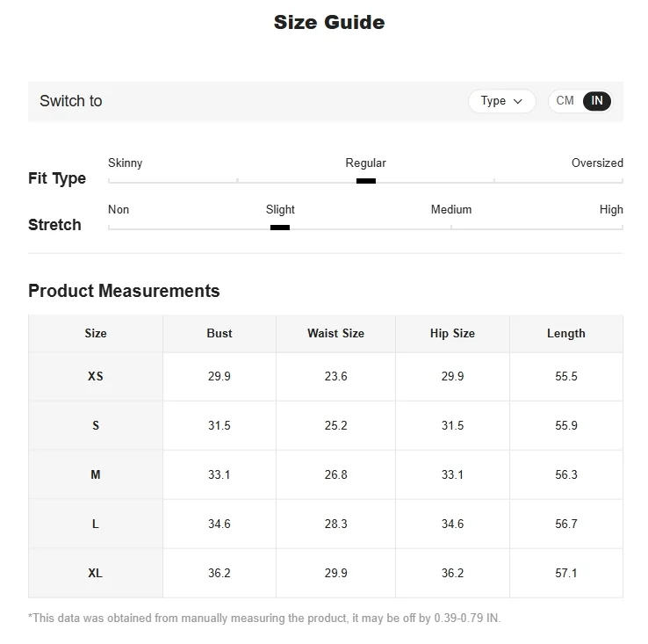This screenshot has height=644, width=648.
Task: Click the Length column header
Action: [566, 334]
